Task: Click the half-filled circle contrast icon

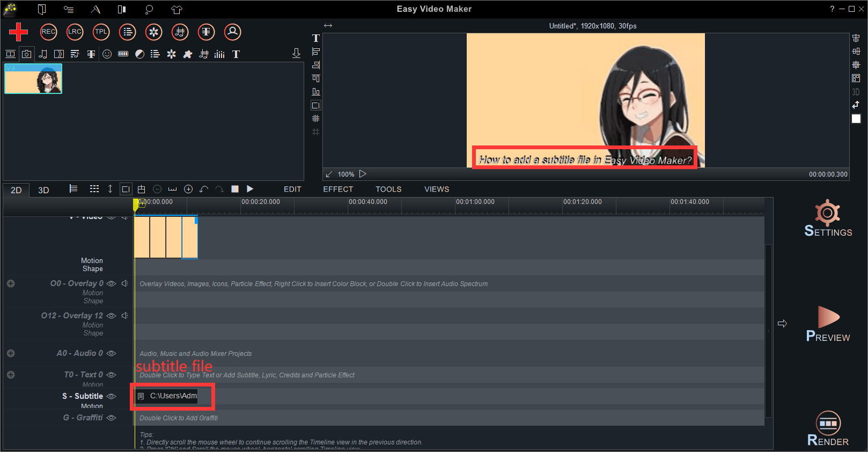Action: 139,54
